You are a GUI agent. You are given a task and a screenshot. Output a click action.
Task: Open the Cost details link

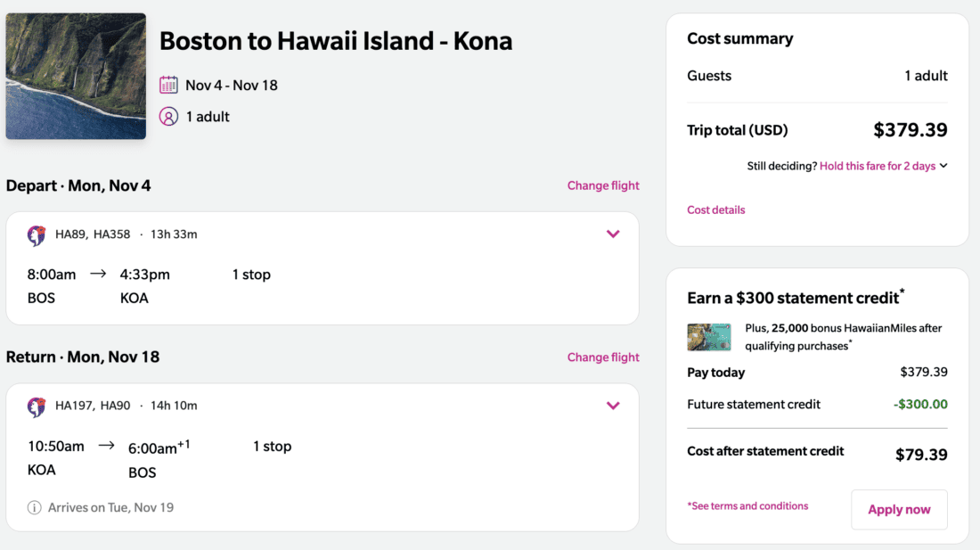tap(715, 210)
